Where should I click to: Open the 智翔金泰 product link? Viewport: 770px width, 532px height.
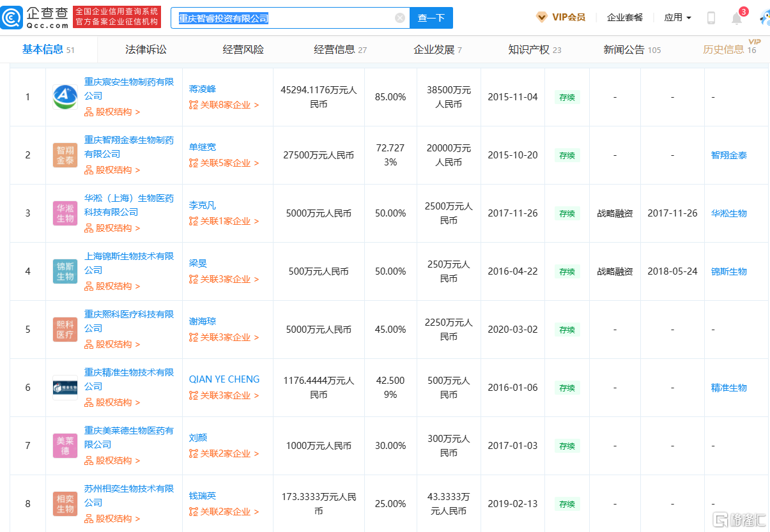729,155
